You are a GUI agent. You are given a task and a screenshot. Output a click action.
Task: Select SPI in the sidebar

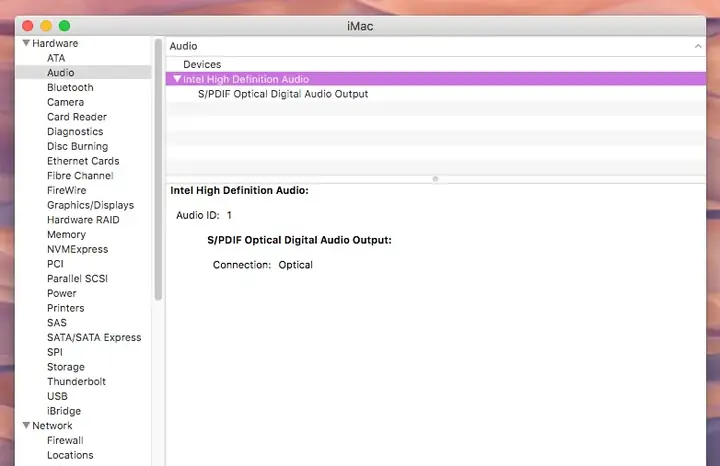[x=55, y=352]
